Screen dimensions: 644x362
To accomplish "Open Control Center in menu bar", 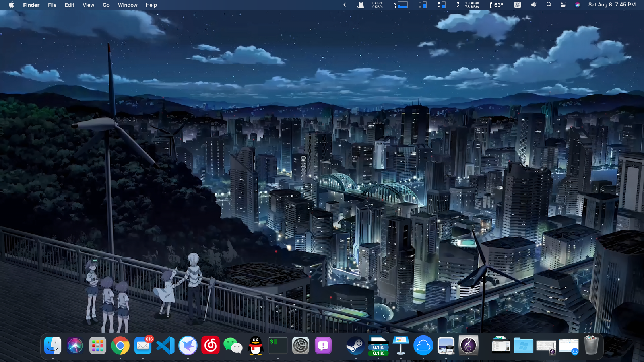I will (563, 5).
